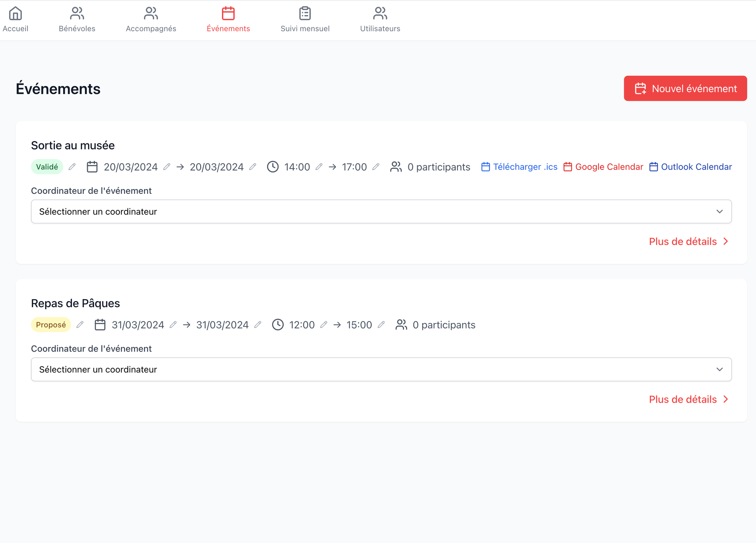Switch to the Accompagnés tab
756x543 pixels.
click(151, 20)
